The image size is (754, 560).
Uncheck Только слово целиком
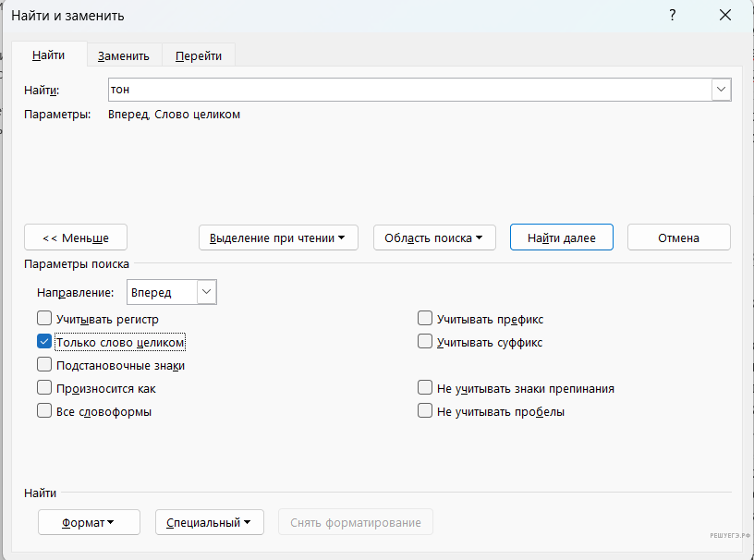pyautogui.click(x=44, y=342)
